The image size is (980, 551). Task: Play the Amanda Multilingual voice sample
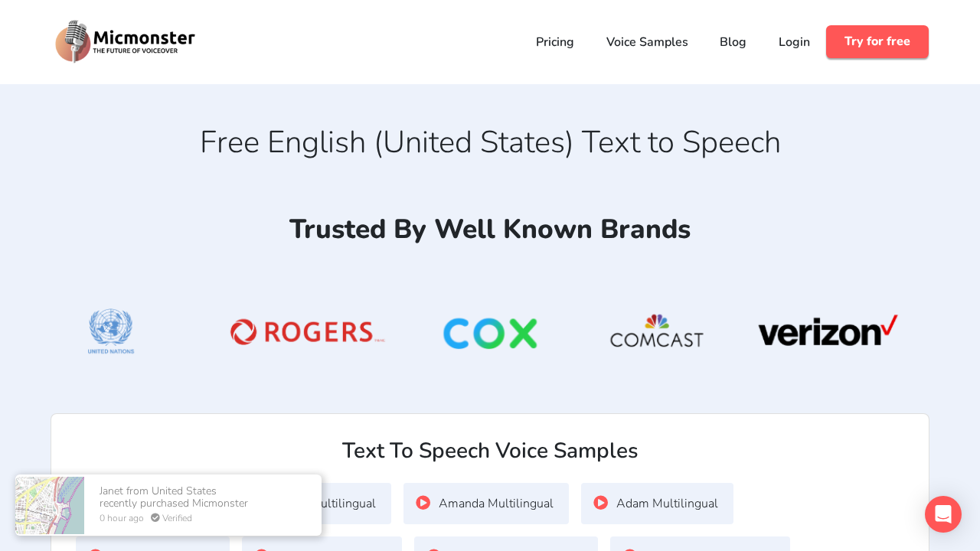pyautogui.click(x=423, y=503)
